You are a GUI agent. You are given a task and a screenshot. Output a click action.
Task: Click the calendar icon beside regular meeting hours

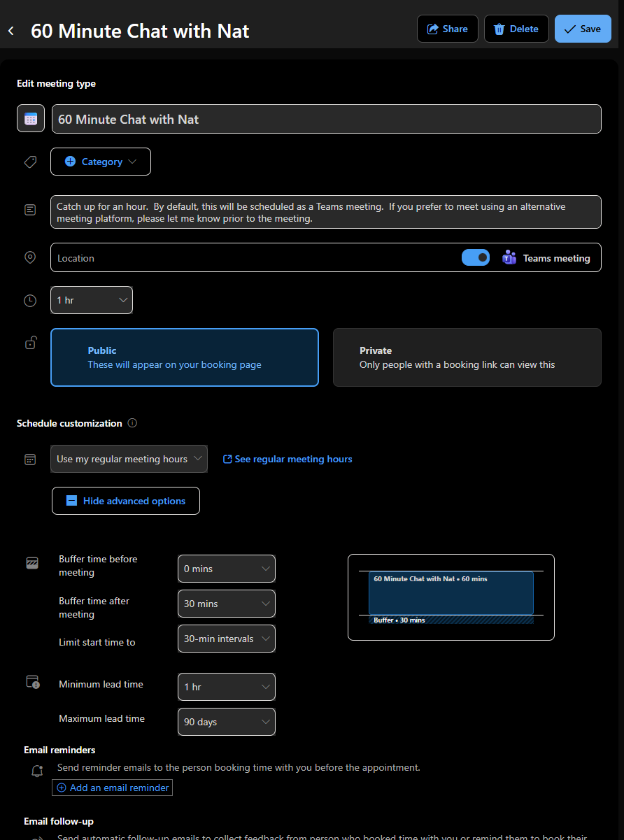coord(30,460)
